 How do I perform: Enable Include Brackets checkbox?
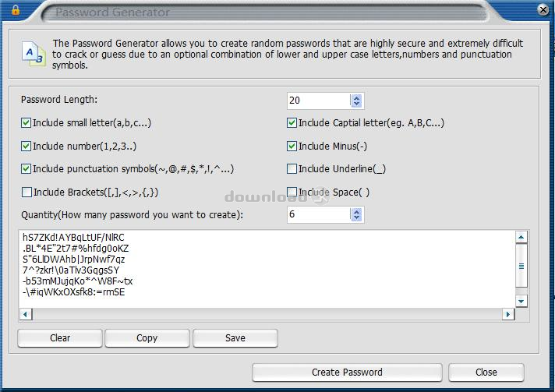[x=27, y=192]
